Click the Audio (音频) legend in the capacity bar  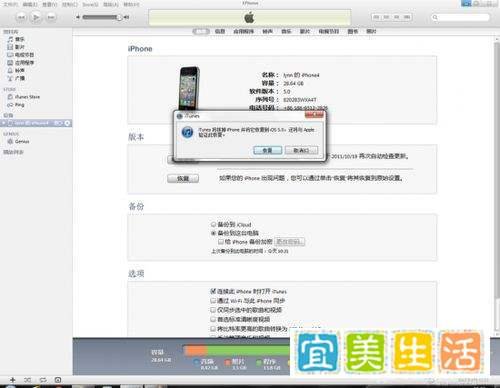click(206, 364)
